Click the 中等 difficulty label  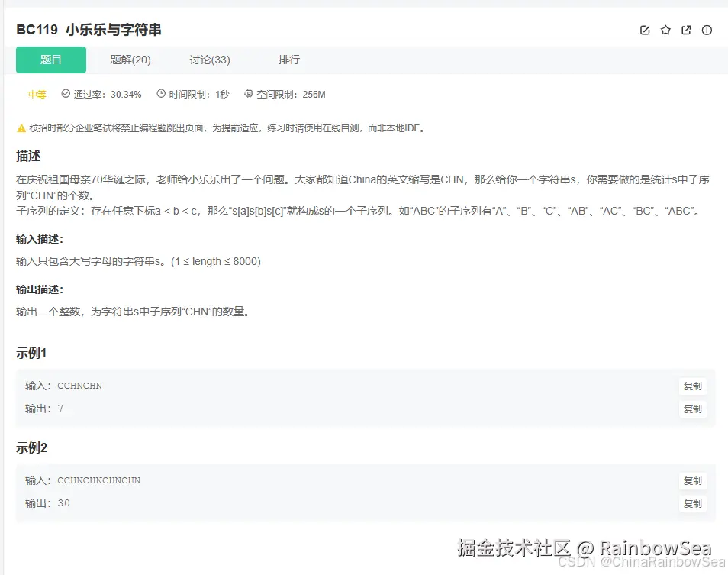coord(37,95)
